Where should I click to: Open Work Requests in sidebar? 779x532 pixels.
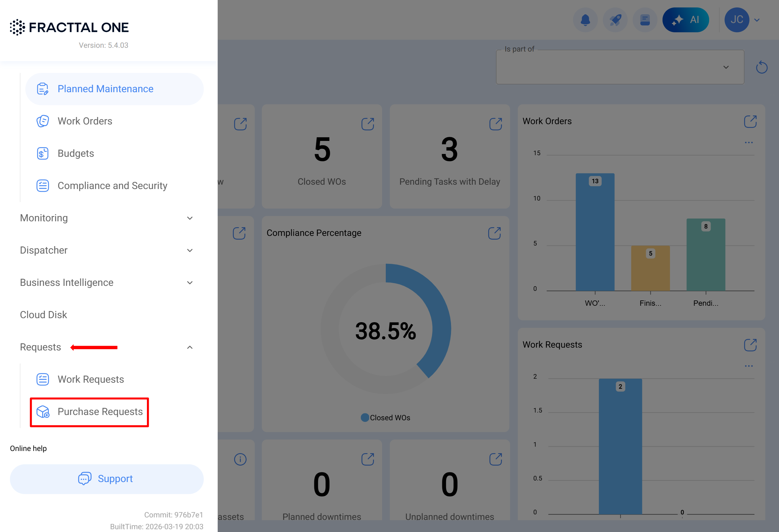click(90, 380)
